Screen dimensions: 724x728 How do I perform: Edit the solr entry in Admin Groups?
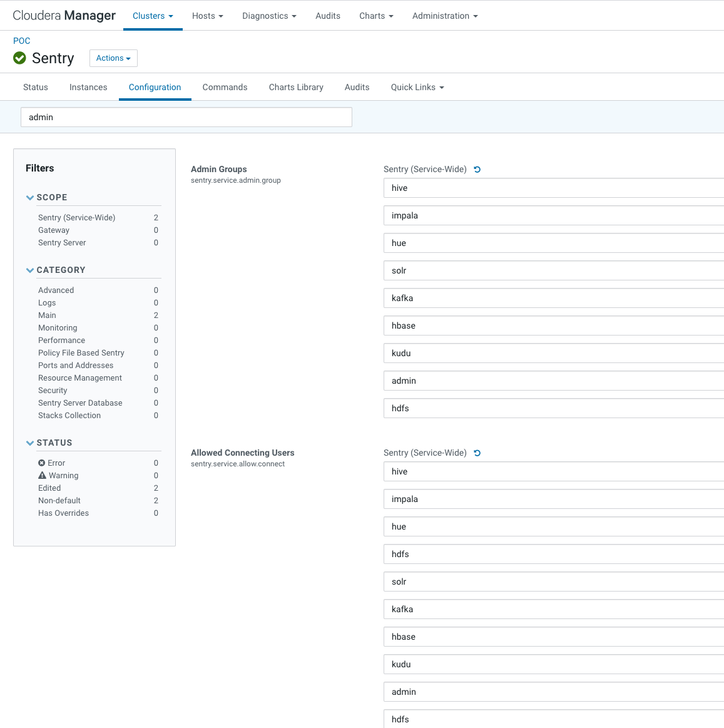click(554, 270)
